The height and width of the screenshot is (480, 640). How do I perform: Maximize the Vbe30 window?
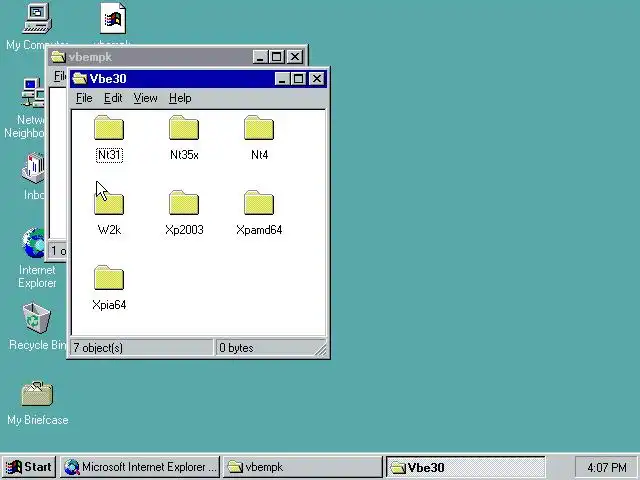point(298,78)
